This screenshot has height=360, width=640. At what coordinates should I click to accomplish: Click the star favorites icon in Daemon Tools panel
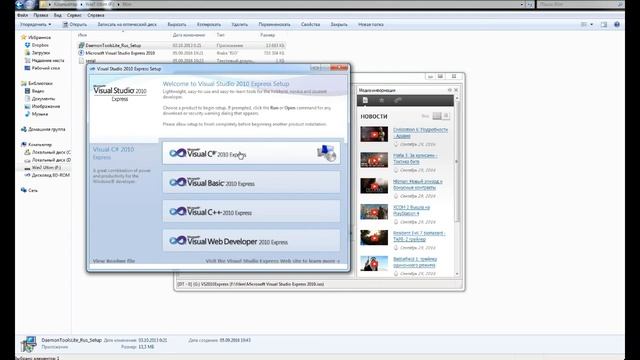click(x=382, y=100)
